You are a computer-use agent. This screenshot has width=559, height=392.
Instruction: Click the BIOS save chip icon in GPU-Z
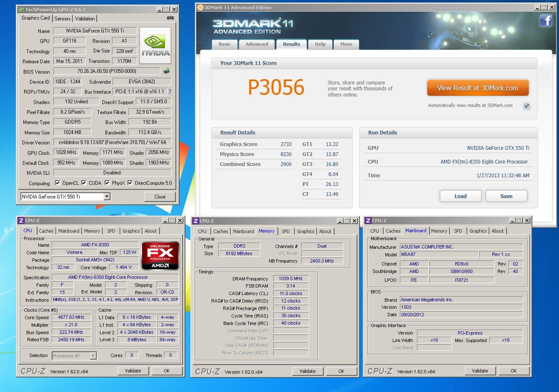(x=167, y=71)
